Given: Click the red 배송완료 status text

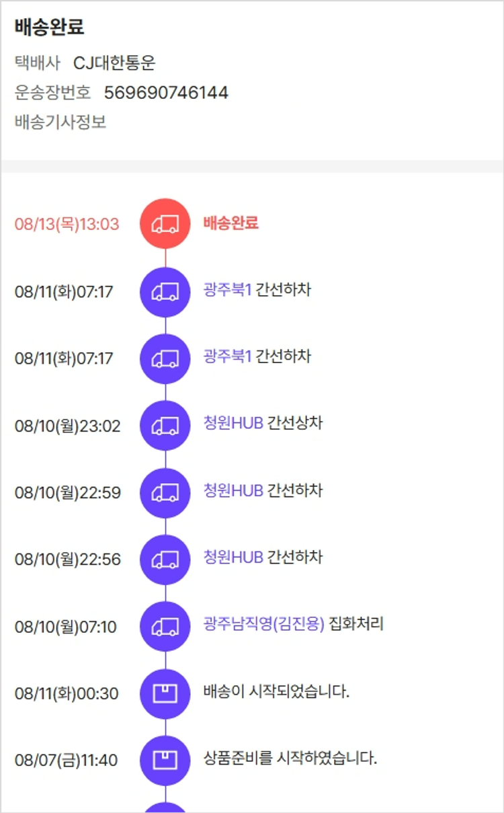Looking at the screenshot, I should [x=230, y=223].
